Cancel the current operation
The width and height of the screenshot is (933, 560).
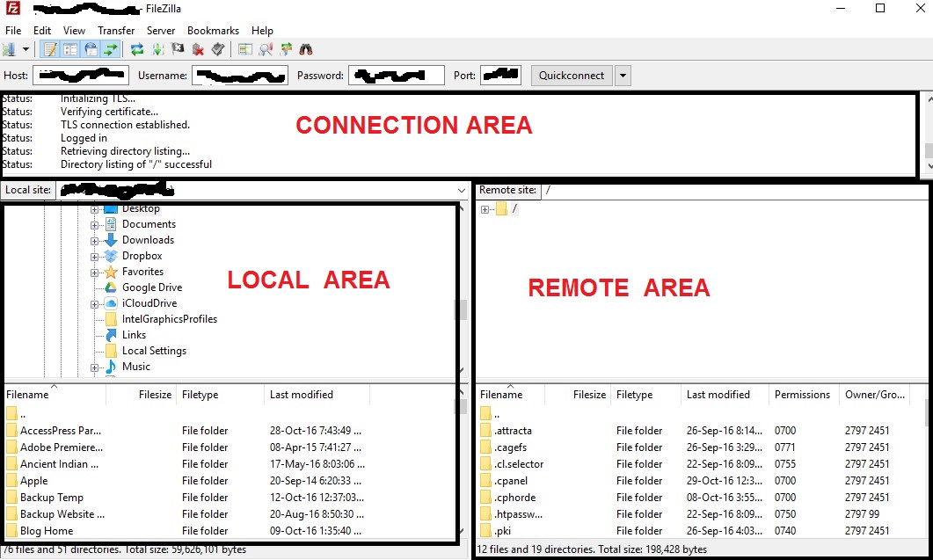[x=178, y=49]
